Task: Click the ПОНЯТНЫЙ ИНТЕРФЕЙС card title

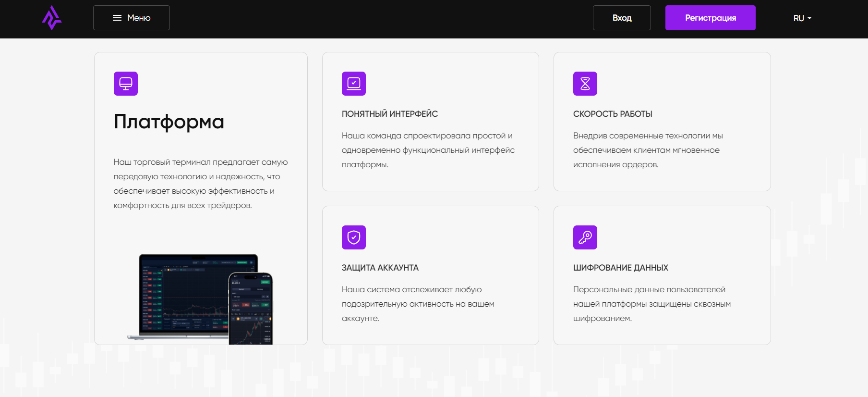Action: coord(390,114)
